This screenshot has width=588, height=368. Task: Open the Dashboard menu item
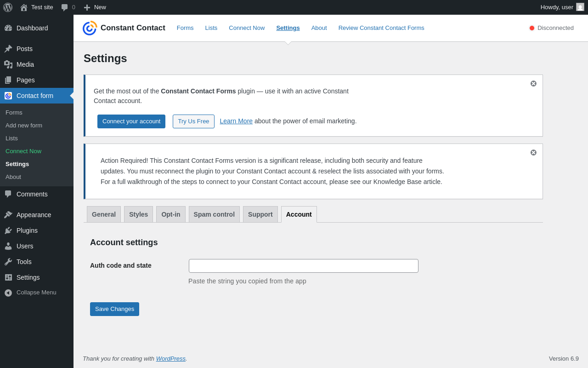coord(32,28)
